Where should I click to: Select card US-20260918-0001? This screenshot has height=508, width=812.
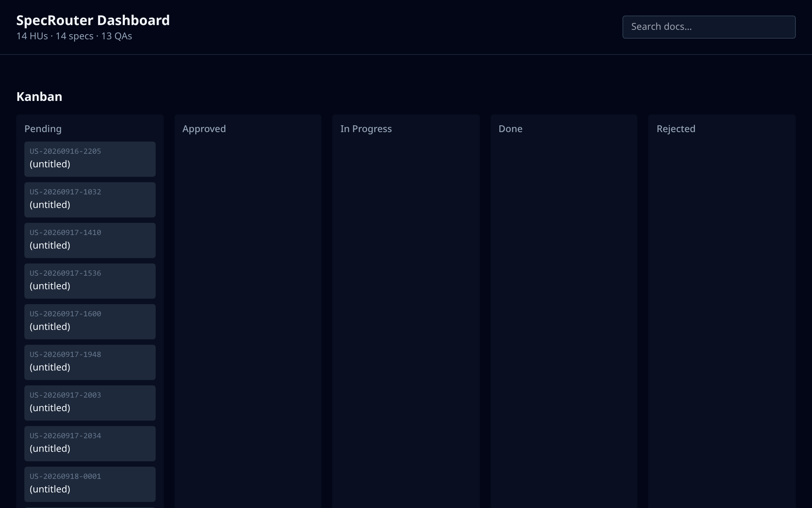[90, 484]
